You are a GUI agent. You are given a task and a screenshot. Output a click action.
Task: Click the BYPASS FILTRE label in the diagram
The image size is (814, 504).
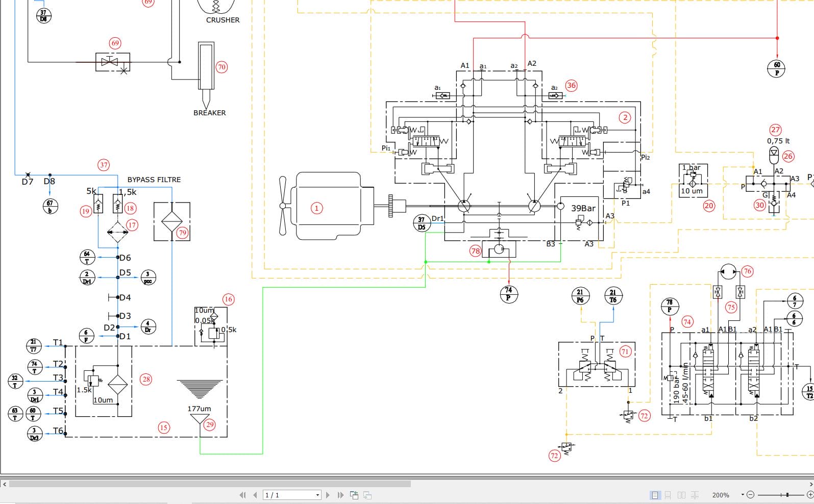click(x=154, y=180)
